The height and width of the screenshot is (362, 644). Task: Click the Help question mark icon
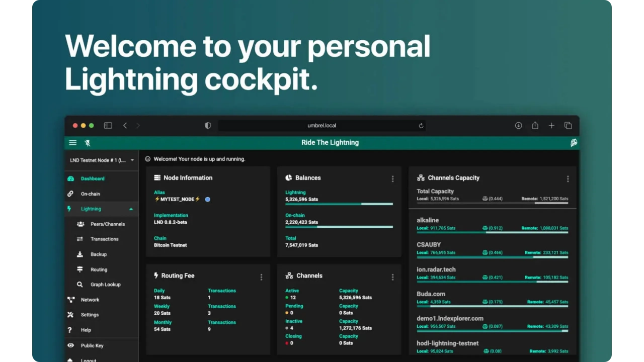70,330
